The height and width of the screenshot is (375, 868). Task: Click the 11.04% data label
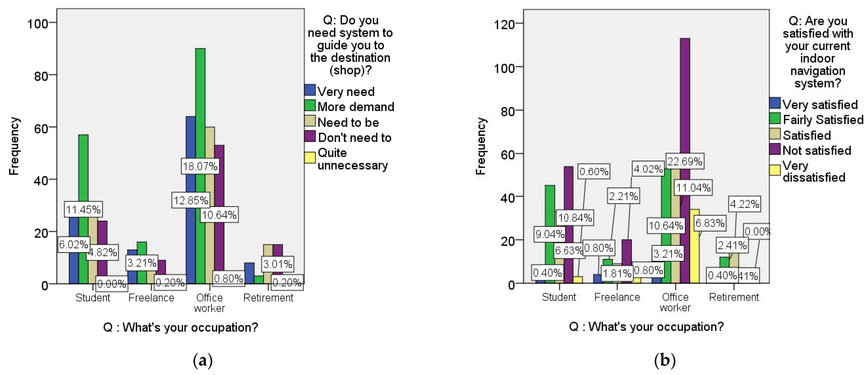click(694, 188)
